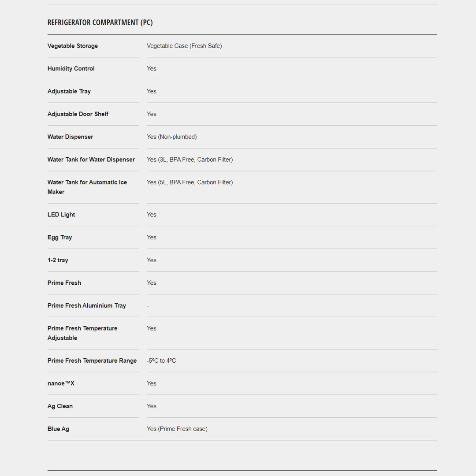Click the Water Dispenser label
The image size is (476, 476).
point(71,137)
